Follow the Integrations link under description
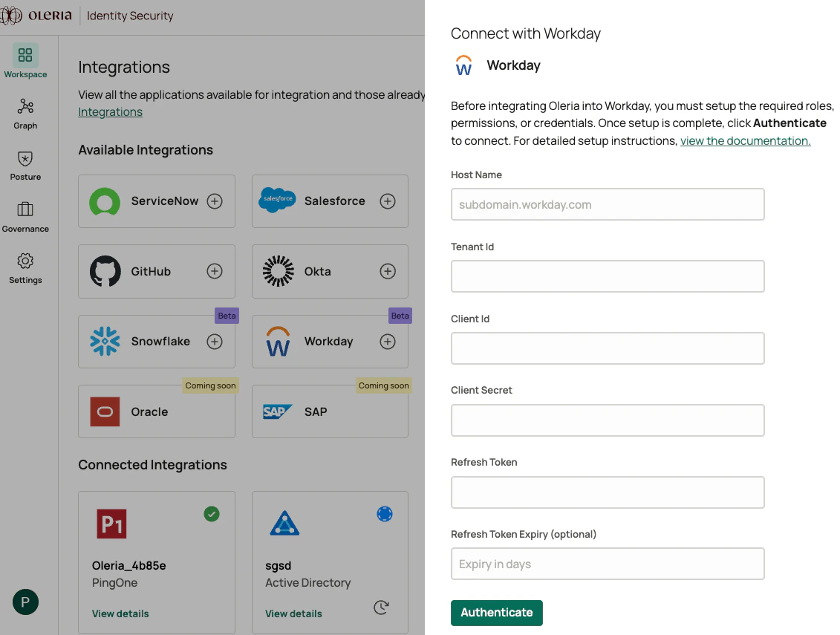Viewport: 840px width, 635px height. coord(111,112)
